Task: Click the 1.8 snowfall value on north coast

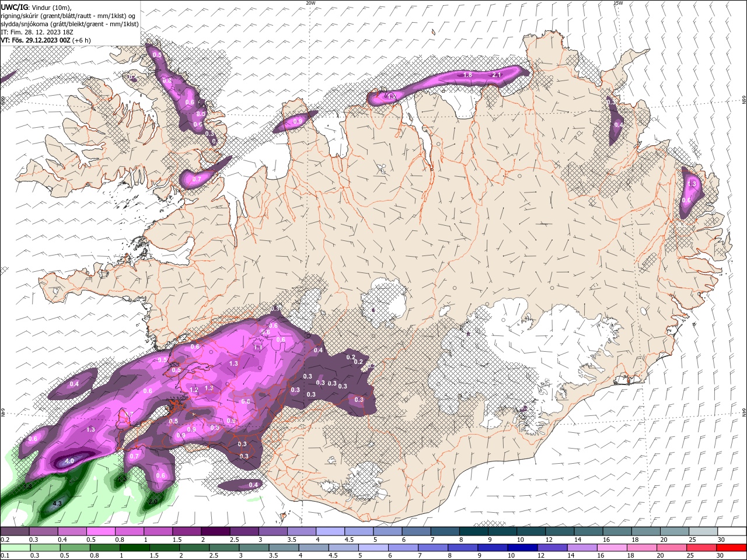Action: click(467, 75)
